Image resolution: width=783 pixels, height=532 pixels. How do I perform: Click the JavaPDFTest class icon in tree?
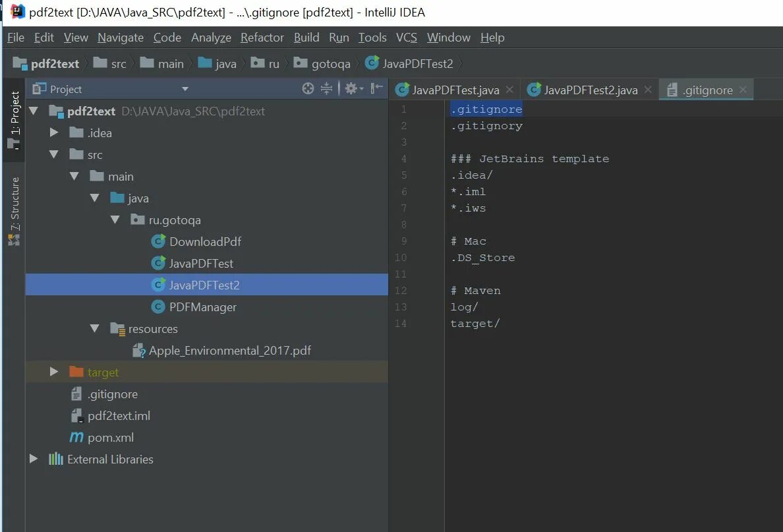point(158,263)
